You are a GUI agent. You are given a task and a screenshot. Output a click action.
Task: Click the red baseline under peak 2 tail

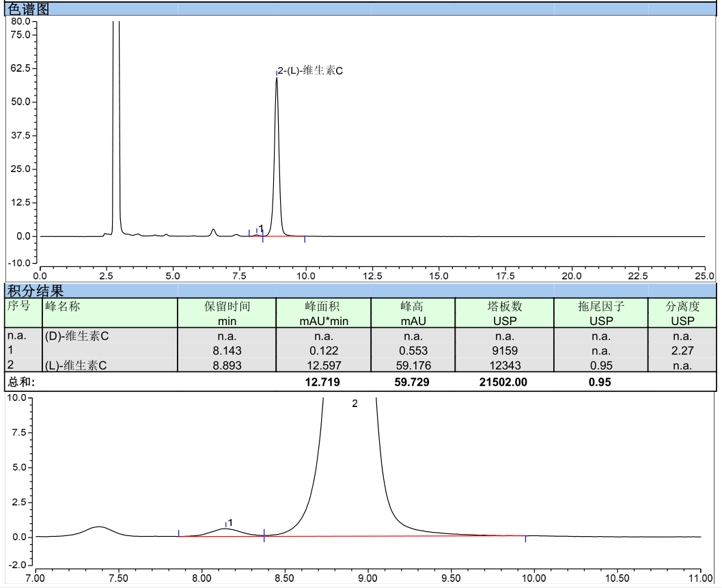pos(464,536)
